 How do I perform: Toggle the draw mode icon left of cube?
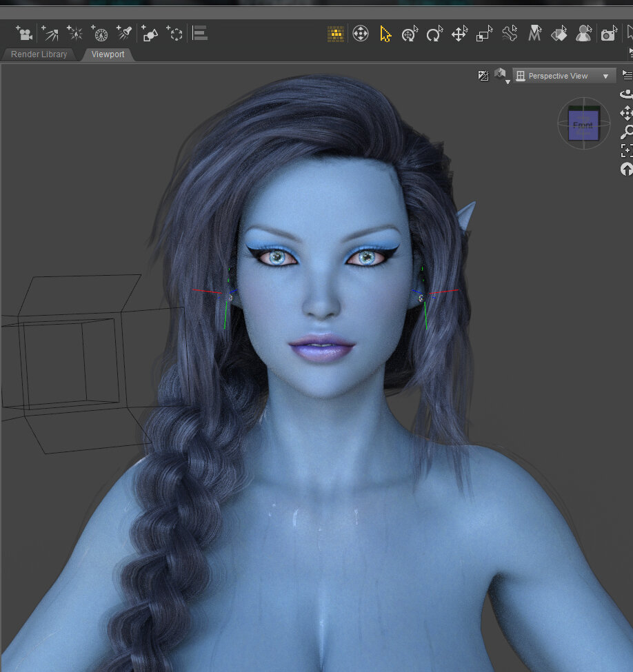tap(483, 76)
